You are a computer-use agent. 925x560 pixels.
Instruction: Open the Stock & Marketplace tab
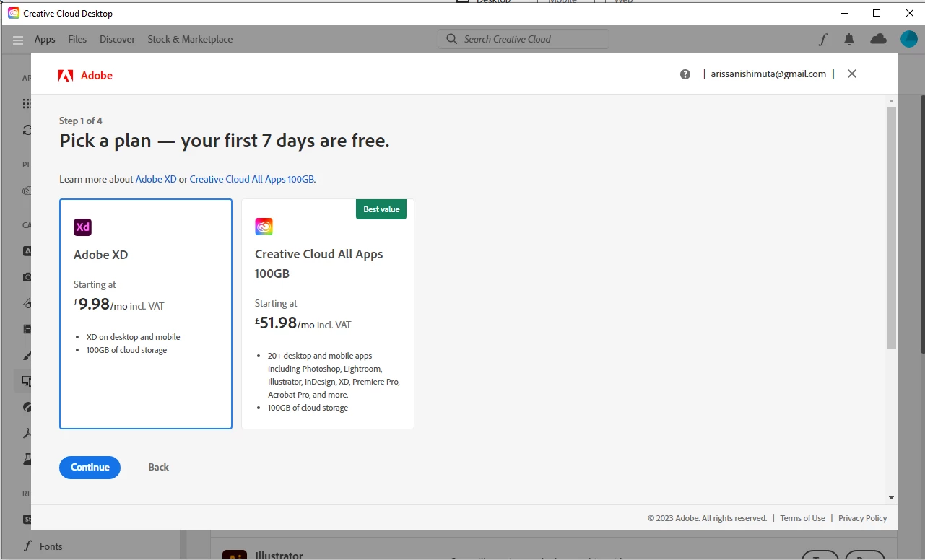(190, 39)
